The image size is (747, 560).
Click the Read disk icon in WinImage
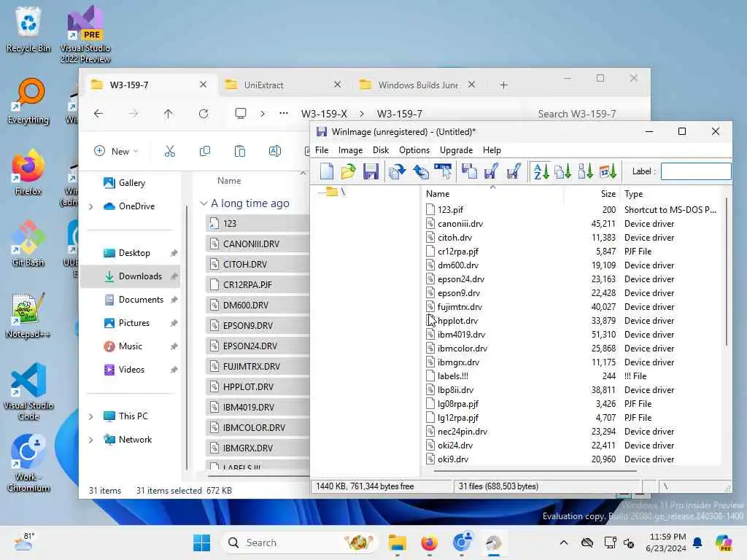click(469, 171)
